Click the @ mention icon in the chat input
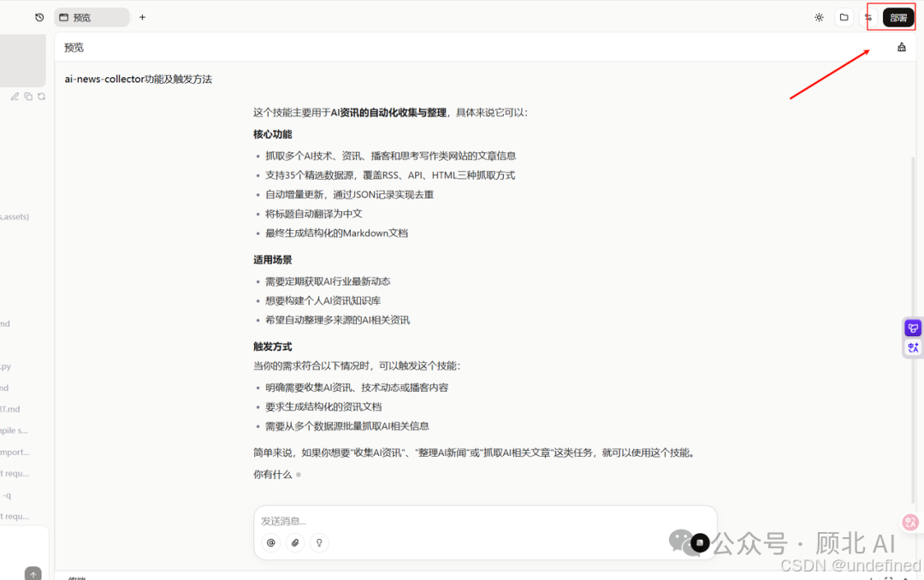 coord(270,542)
